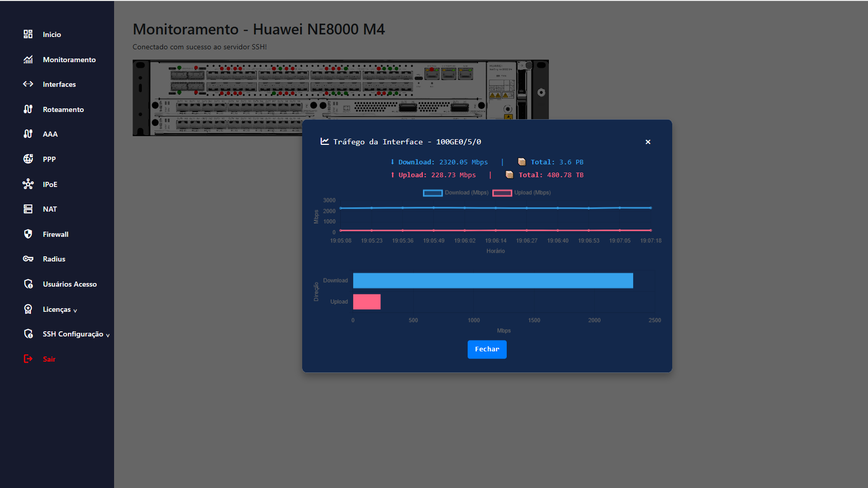This screenshot has width=868, height=488.
Task: Click the dialog title Tráfego da Interface - 100GE0/5/0
Action: [407, 142]
